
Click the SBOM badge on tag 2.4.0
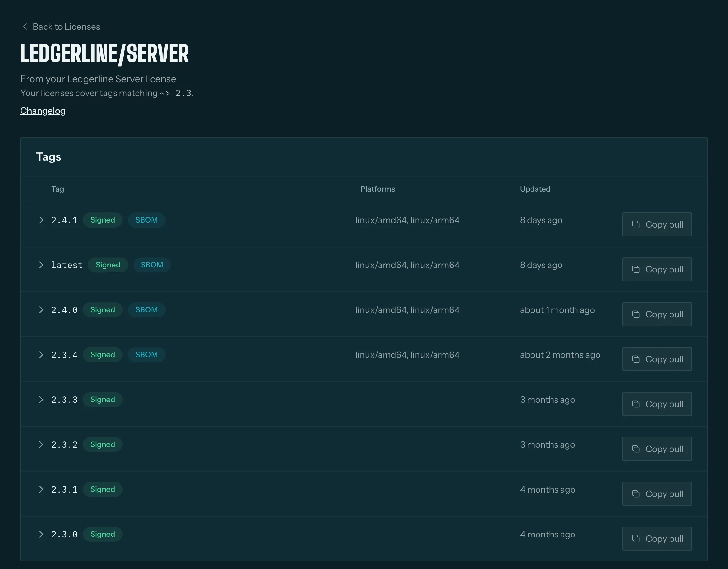click(147, 310)
